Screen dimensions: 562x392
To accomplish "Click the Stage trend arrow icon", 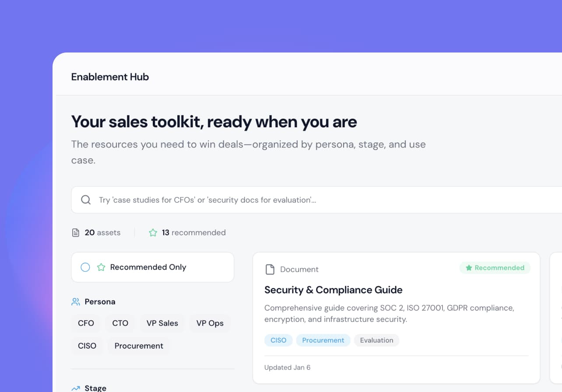I will point(76,388).
